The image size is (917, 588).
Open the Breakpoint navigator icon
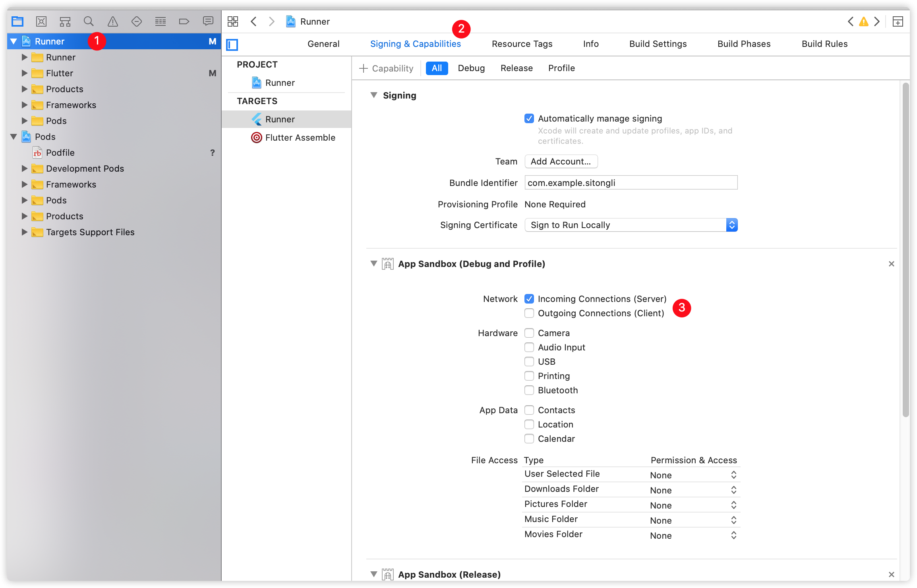coord(184,21)
